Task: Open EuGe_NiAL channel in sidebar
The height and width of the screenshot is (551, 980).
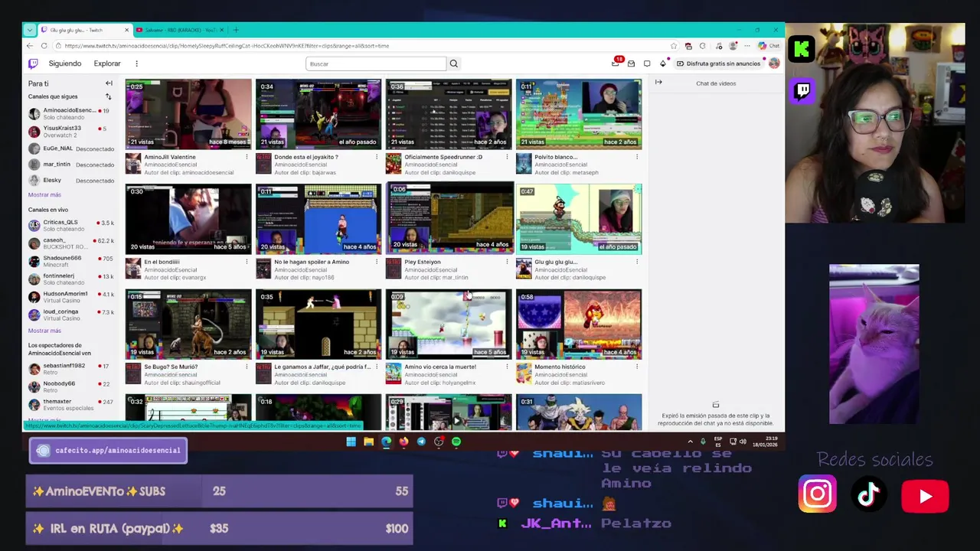Action: point(70,148)
